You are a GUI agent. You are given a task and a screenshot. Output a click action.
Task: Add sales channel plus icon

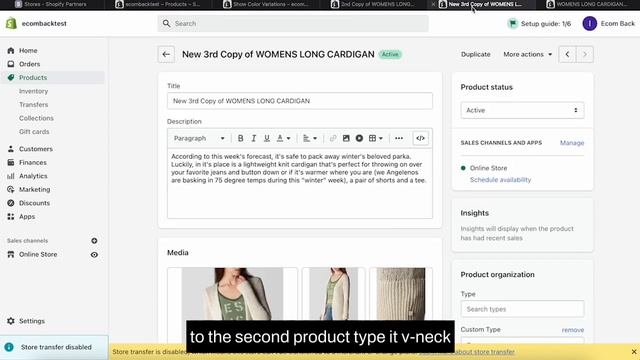(x=94, y=241)
